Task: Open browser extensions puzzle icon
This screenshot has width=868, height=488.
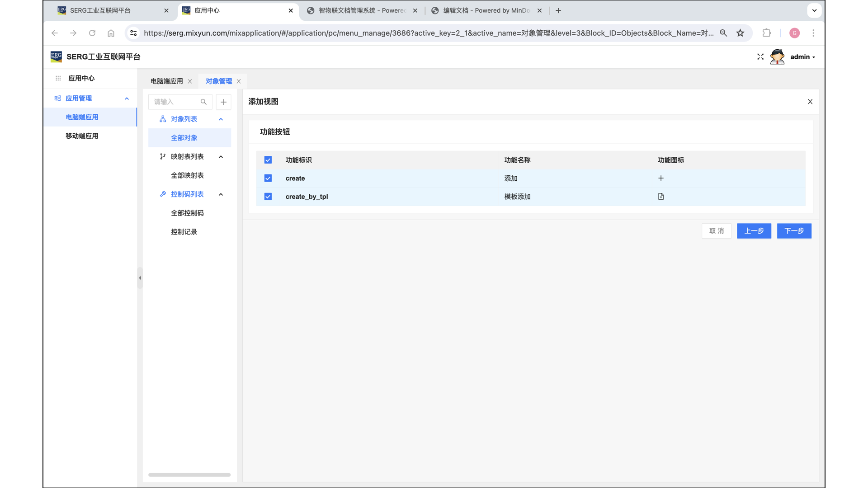Action: click(767, 33)
